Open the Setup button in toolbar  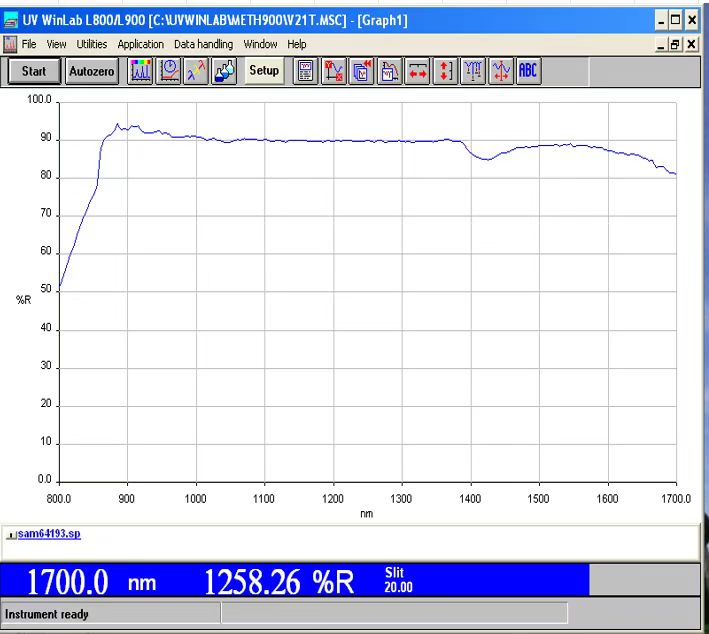[x=264, y=71]
